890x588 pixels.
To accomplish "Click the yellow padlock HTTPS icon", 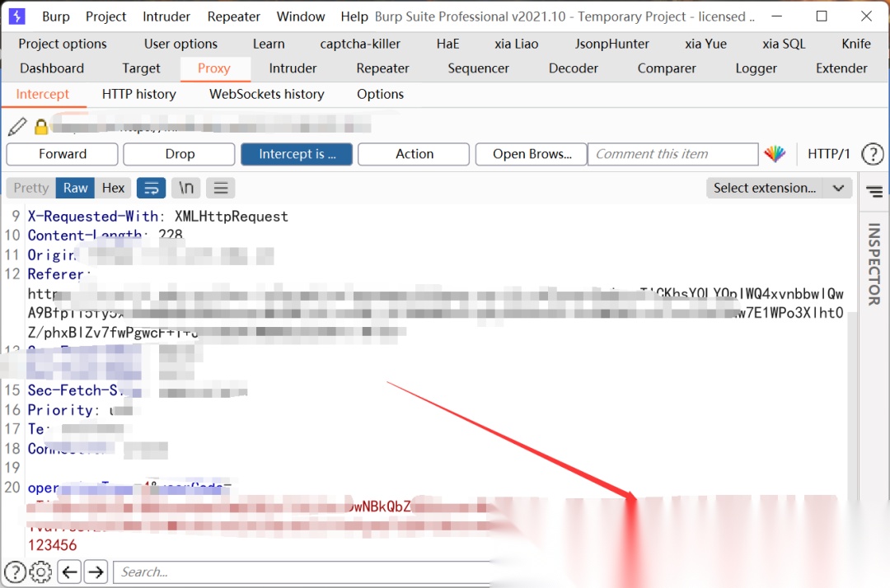I will pos(41,127).
